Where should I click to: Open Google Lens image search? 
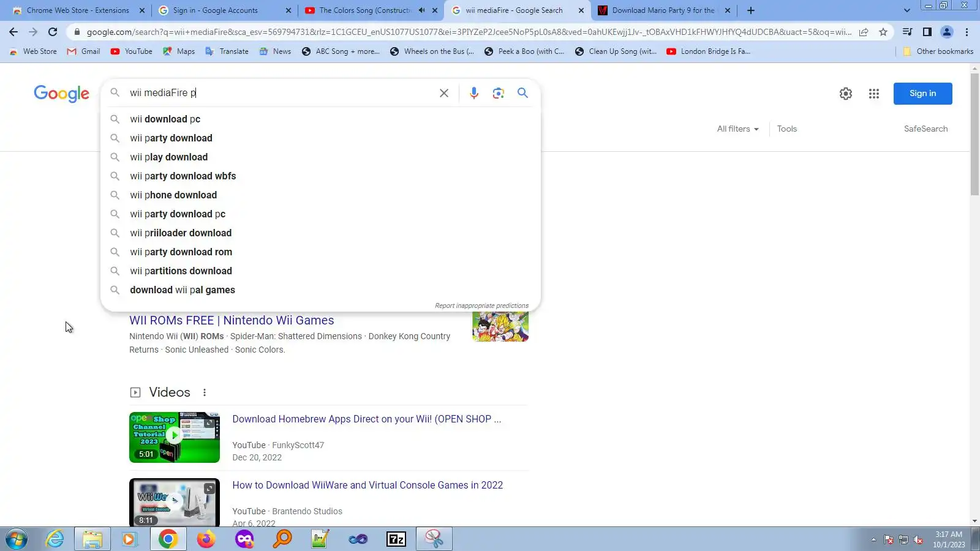point(498,93)
